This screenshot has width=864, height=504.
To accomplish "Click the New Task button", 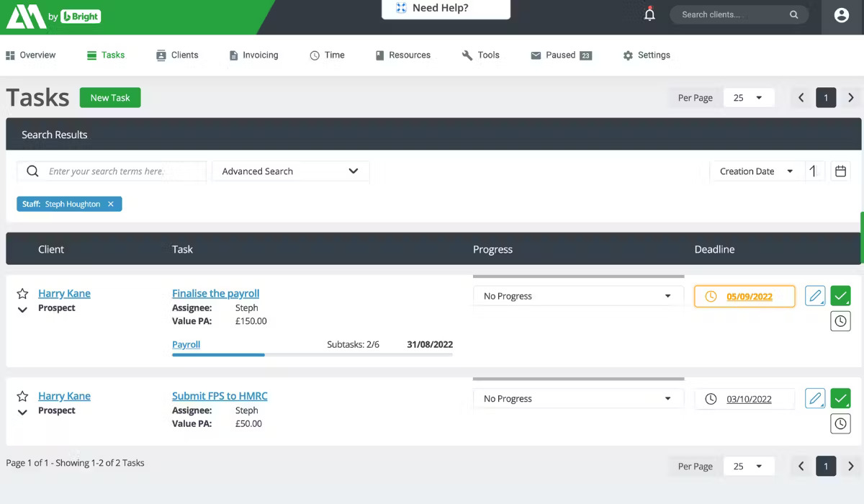I will 109,97.
